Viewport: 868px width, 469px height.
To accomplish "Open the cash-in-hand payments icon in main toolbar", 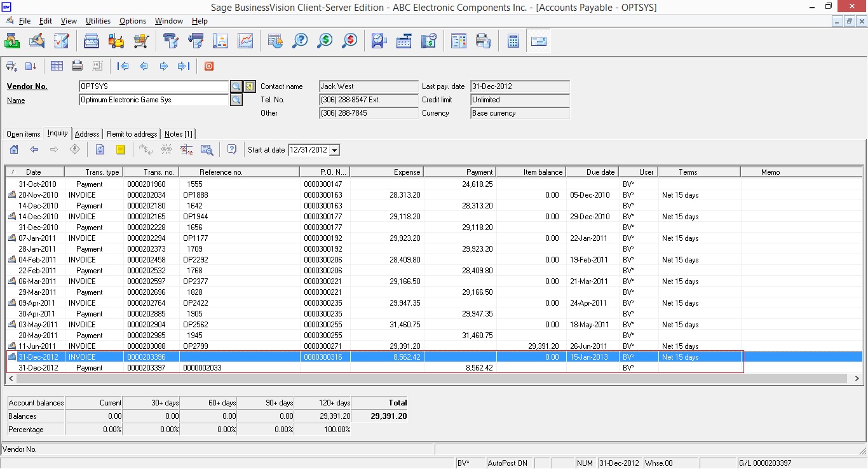I will point(12,41).
